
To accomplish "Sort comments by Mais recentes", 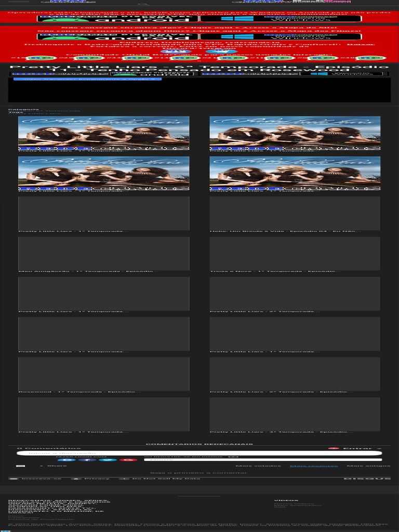I will click(313, 466).
